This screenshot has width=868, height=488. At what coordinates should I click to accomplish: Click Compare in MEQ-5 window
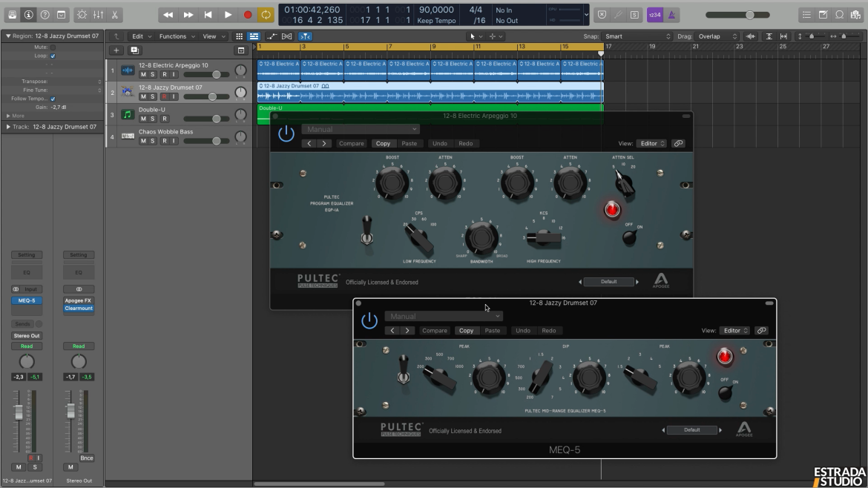tap(435, 331)
